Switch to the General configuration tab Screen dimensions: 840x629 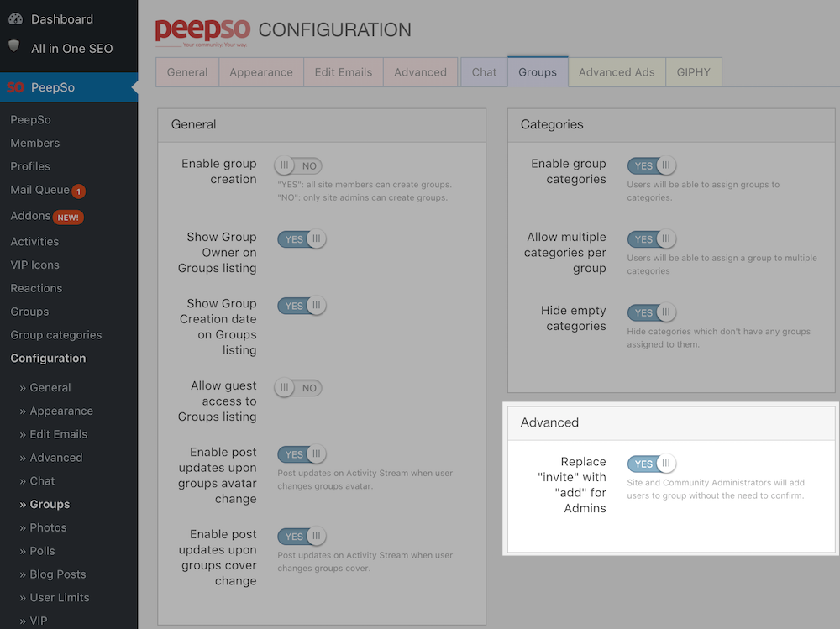tap(187, 72)
